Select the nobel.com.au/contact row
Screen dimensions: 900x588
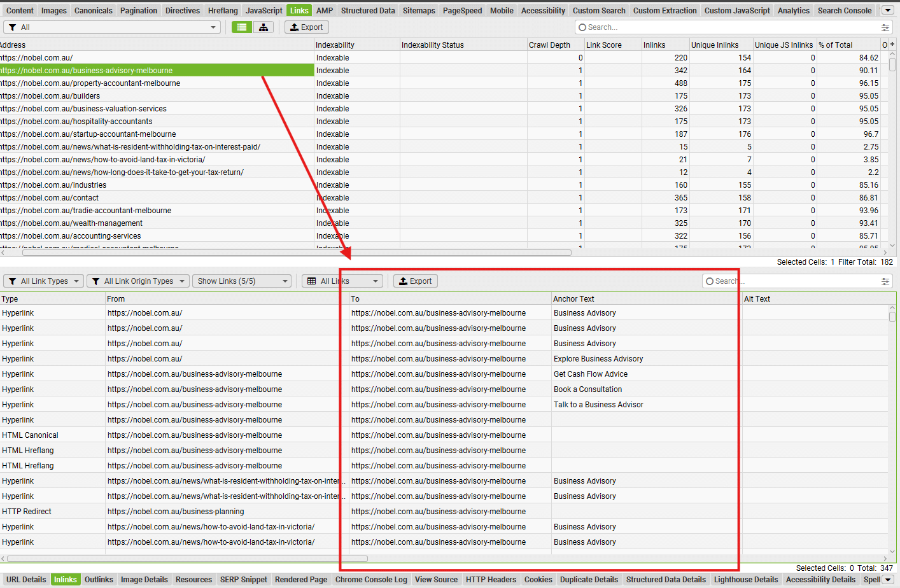pos(157,198)
